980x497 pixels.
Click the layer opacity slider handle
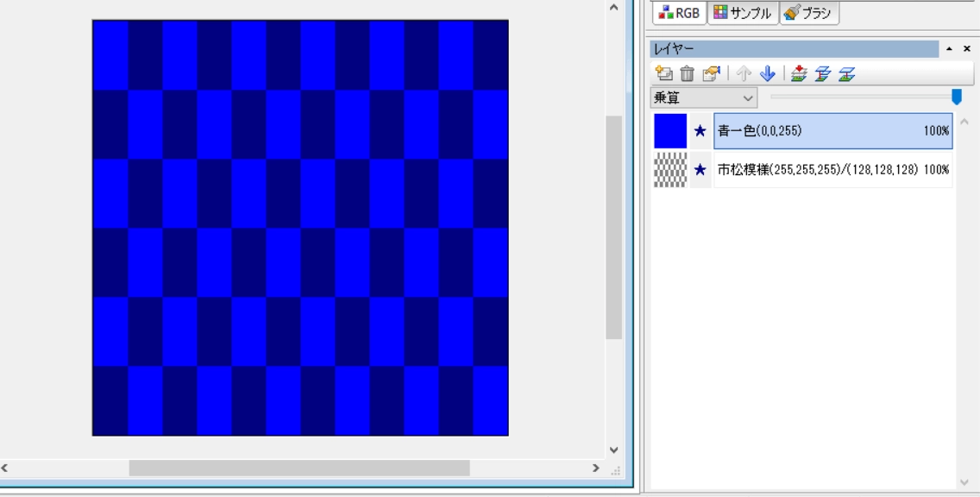pyautogui.click(x=956, y=97)
